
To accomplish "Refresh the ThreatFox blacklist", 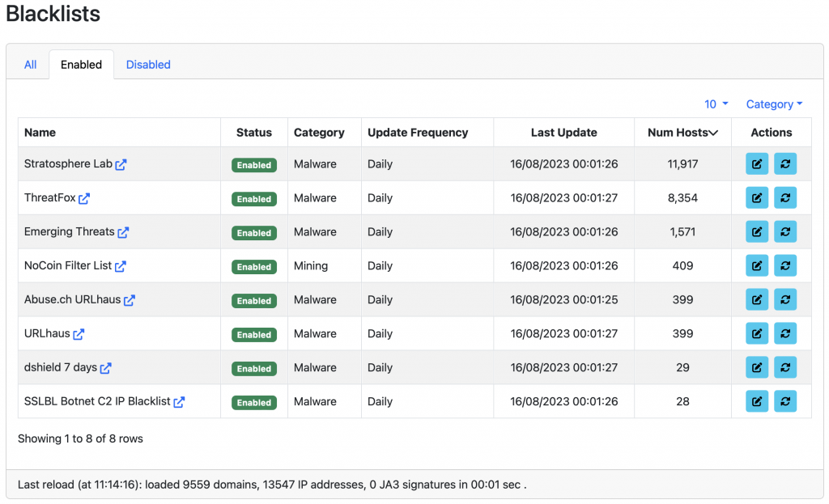I will pyautogui.click(x=785, y=197).
